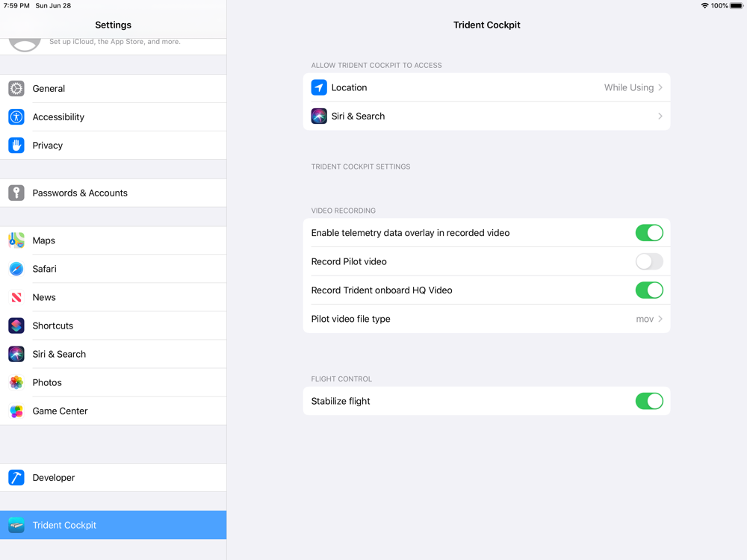This screenshot has height=560, width=747.
Task: Go to Maps settings
Action: [x=114, y=240]
